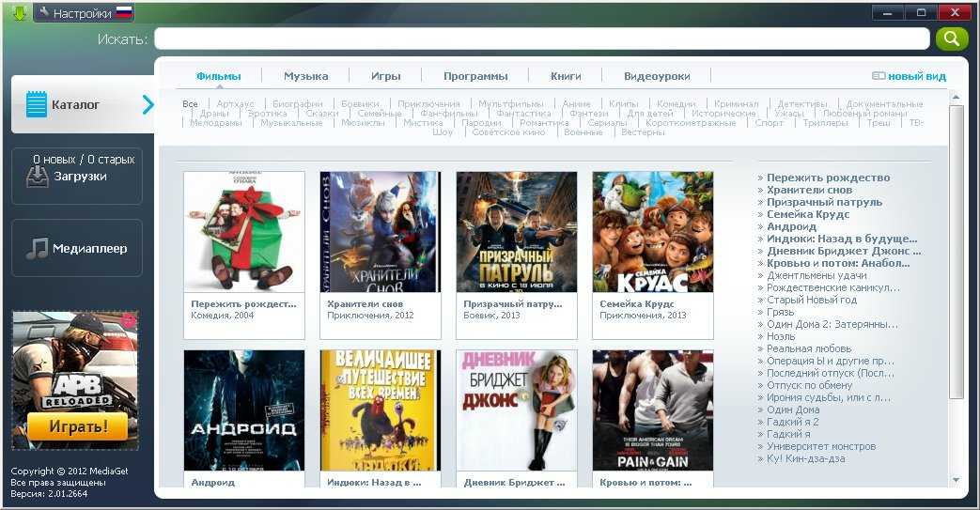Open the Дневник Бриджет Джонс poster
The height and width of the screenshot is (510, 980).
point(517,410)
